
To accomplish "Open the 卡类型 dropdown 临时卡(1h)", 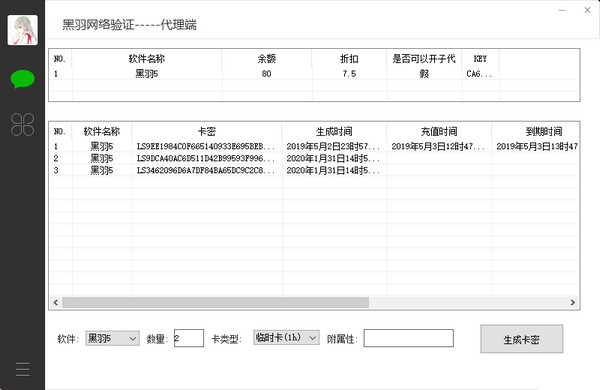I will [286, 338].
